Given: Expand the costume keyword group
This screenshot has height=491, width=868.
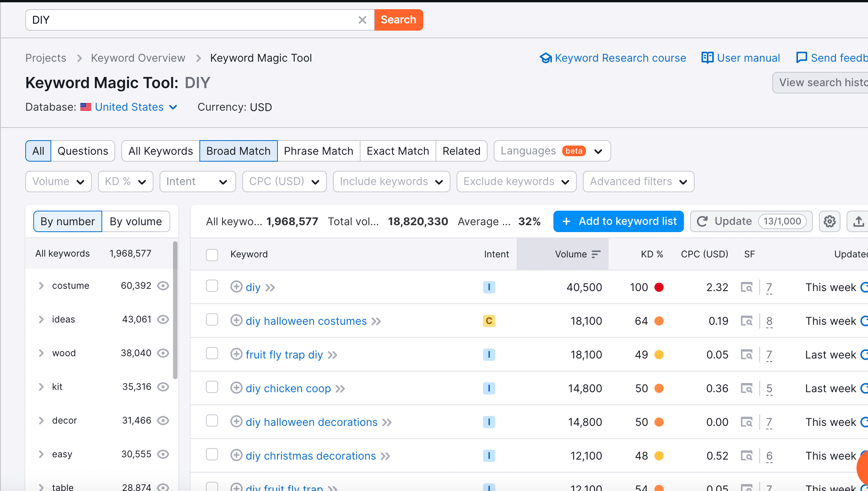Looking at the screenshot, I should point(41,285).
